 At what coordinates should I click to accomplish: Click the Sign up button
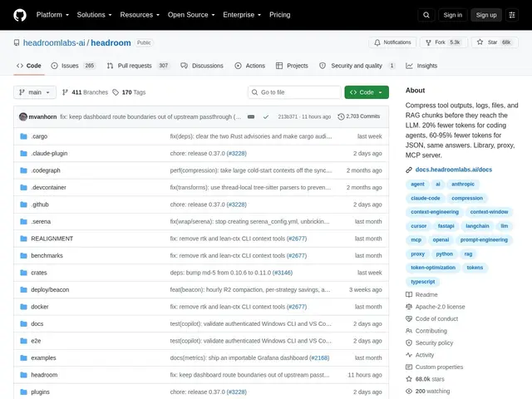[x=485, y=15]
